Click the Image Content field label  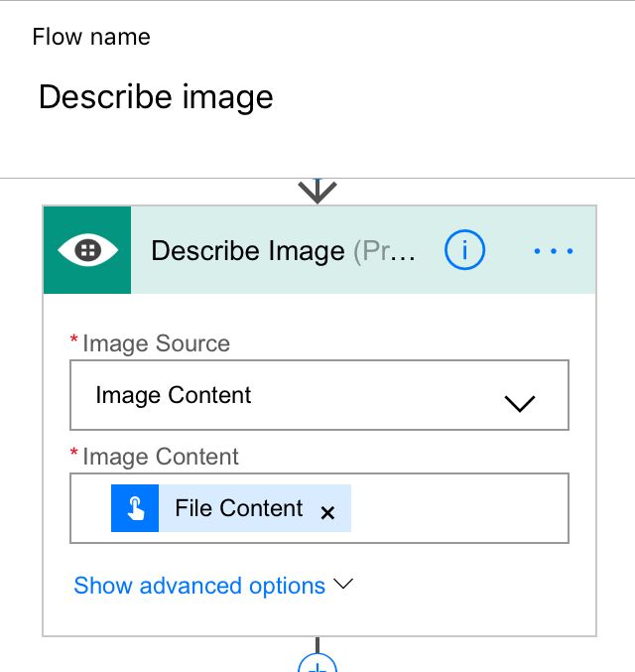(161, 457)
